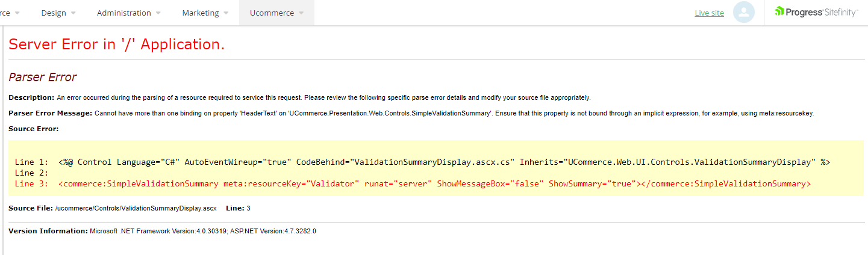Click the Progress Sitefinity logo

pos(816,11)
